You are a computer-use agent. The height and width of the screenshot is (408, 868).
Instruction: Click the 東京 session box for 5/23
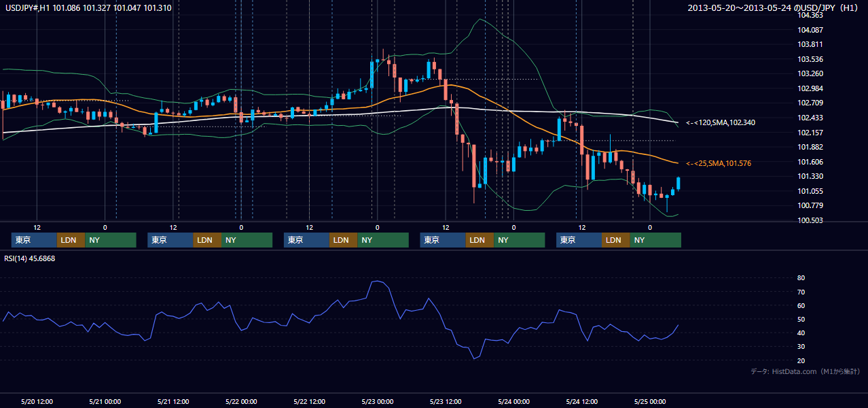pos(443,240)
